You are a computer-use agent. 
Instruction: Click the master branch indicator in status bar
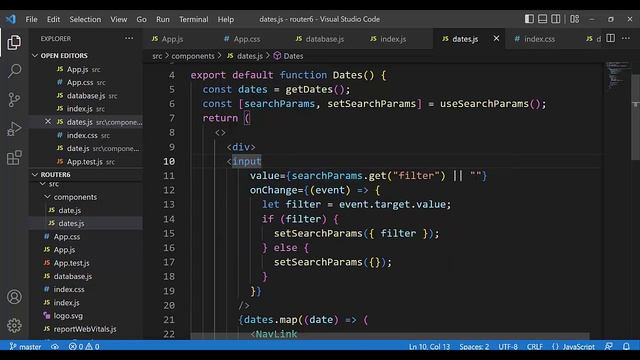pyautogui.click(x=25, y=347)
